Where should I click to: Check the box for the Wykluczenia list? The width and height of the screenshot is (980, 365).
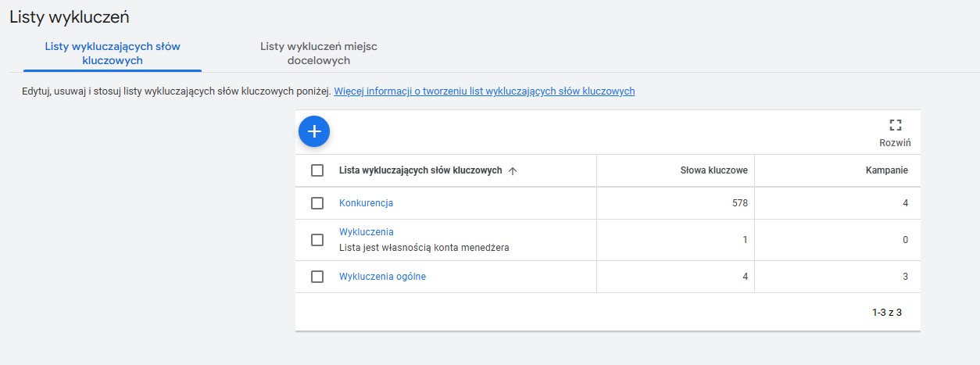317,240
